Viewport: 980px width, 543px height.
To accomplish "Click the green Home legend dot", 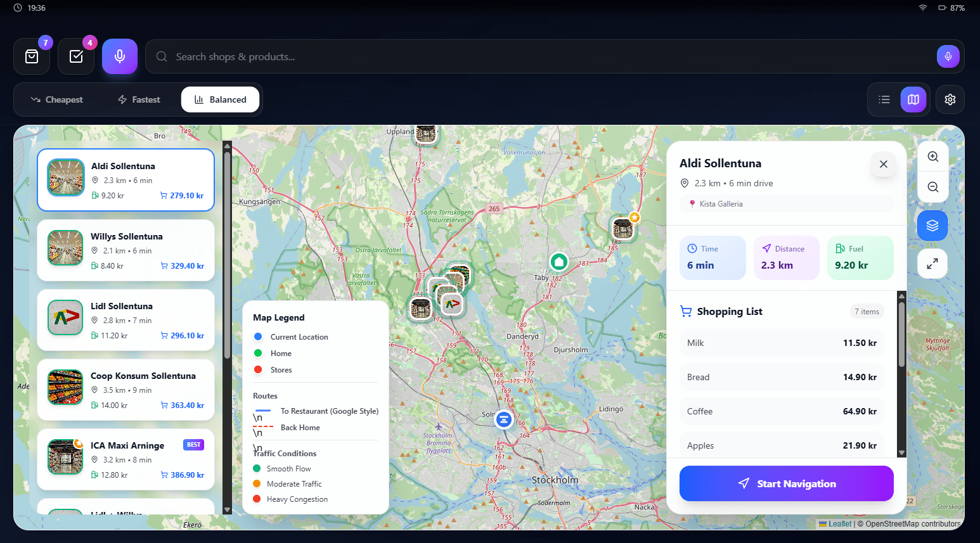I will [x=258, y=353].
